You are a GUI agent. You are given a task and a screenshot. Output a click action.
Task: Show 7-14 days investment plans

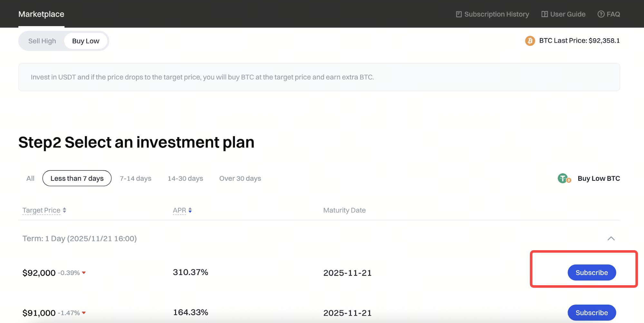(x=136, y=178)
